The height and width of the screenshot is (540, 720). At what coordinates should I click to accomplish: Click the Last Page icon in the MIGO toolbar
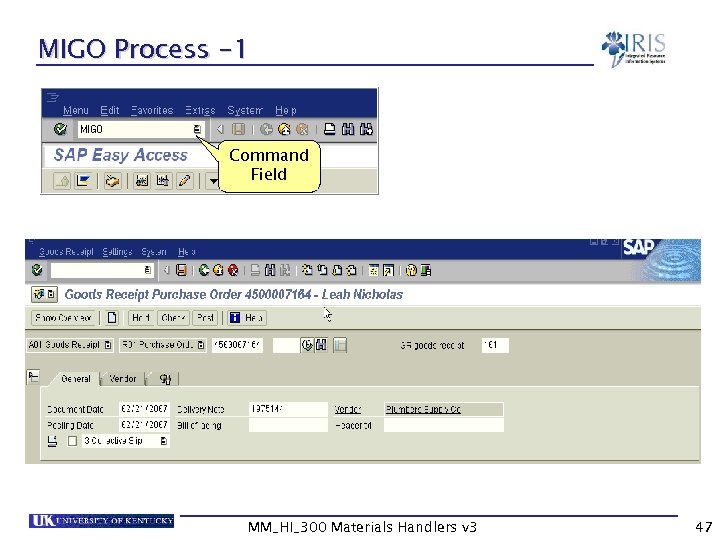pos(352,270)
